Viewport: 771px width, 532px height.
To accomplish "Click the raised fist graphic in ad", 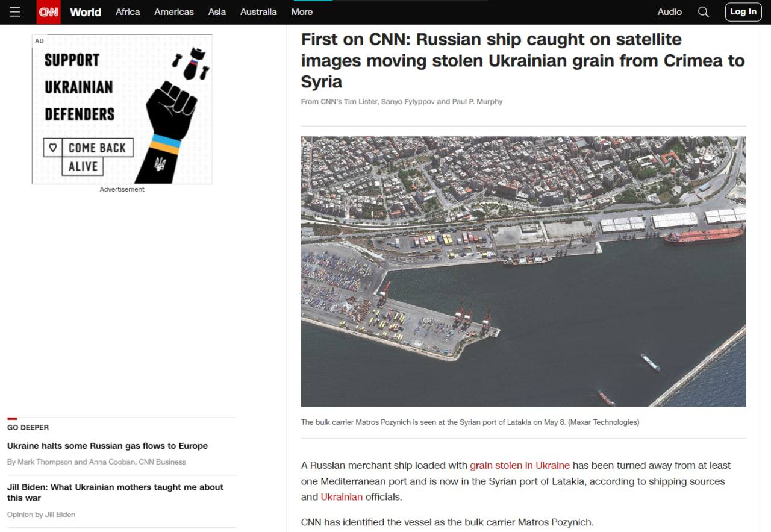I will coord(170,111).
